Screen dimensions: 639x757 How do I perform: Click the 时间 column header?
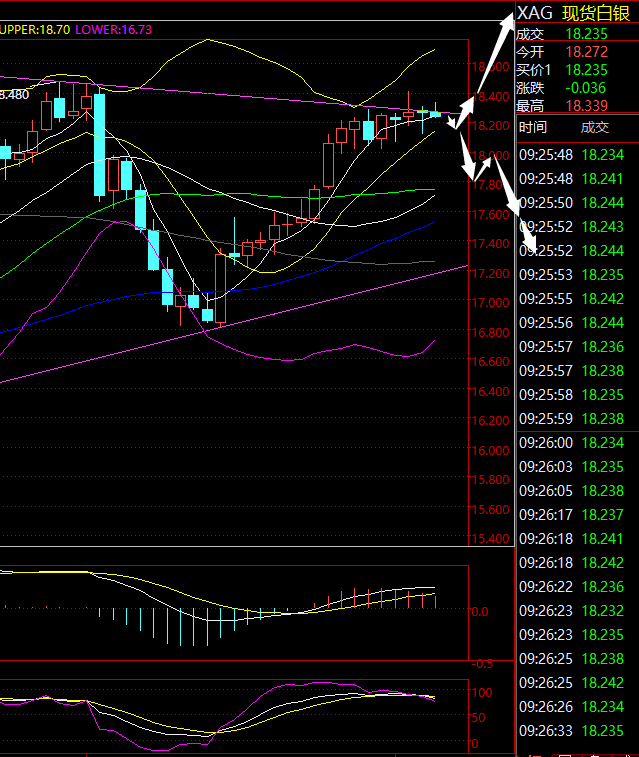pos(533,127)
